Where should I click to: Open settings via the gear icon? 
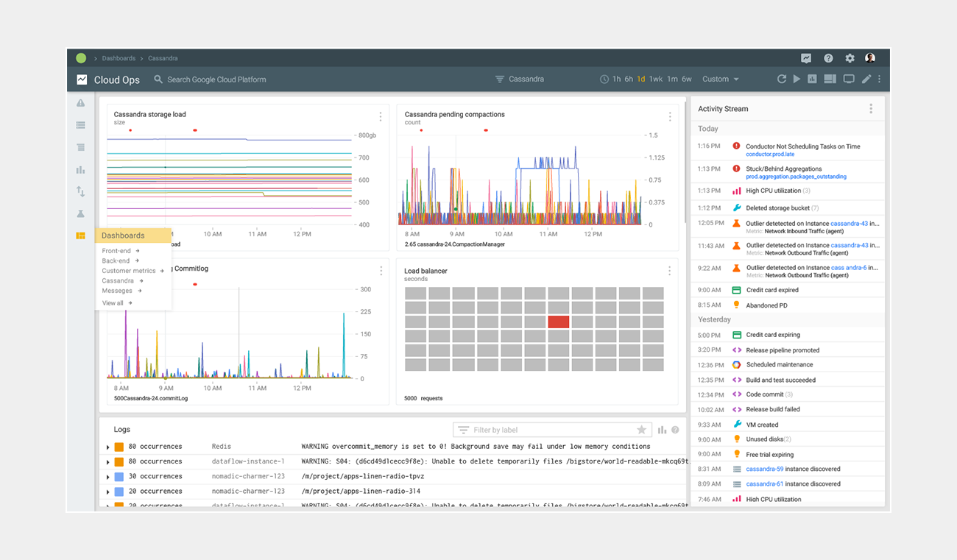(850, 58)
